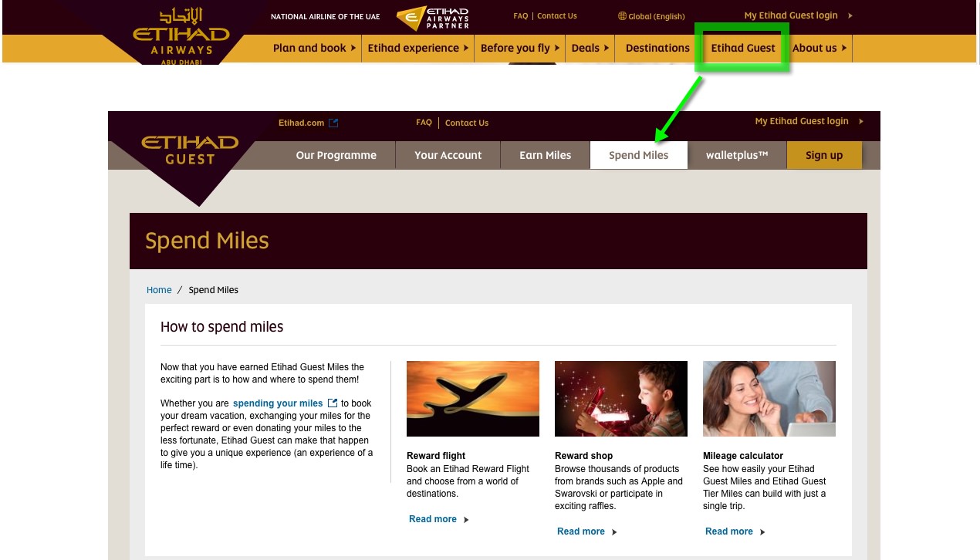
Task: Open the Etihad Guest menu item
Action: click(743, 48)
